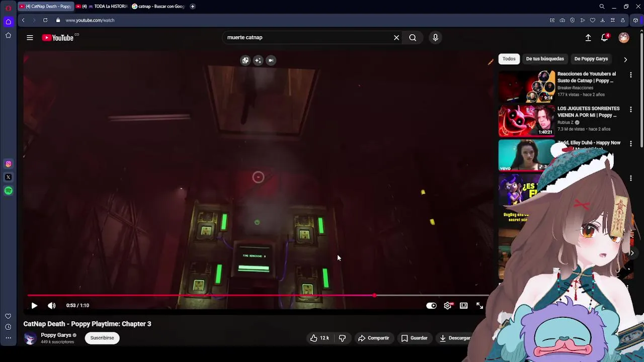
Task: Open the Poppy Garys channel avatar
Action: (31, 338)
